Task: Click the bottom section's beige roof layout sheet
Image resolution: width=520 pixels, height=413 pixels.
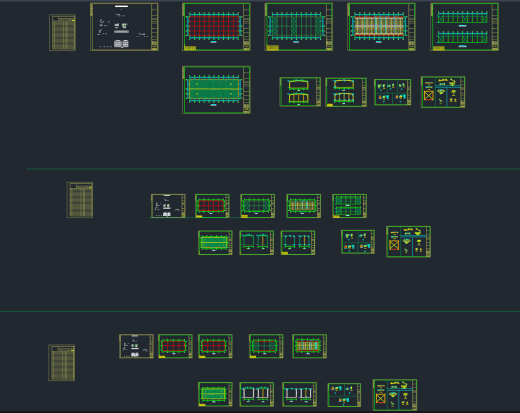Action: (310, 346)
